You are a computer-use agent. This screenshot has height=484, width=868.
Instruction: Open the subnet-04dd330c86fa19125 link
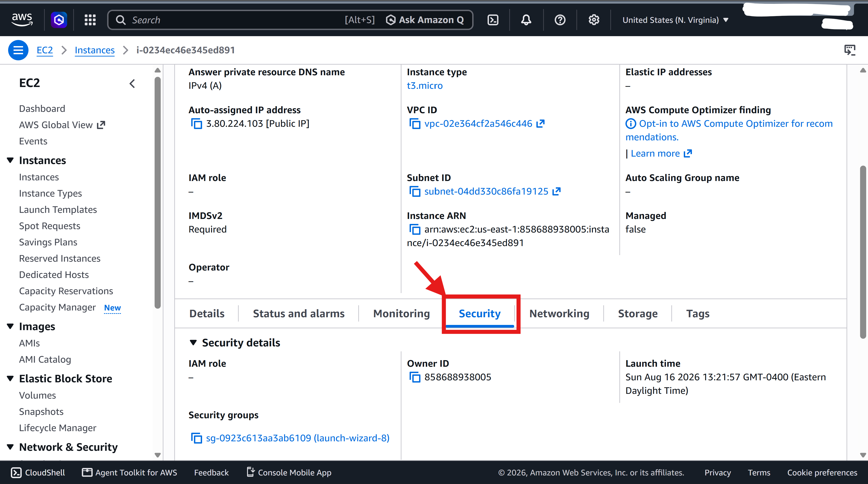[486, 191]
